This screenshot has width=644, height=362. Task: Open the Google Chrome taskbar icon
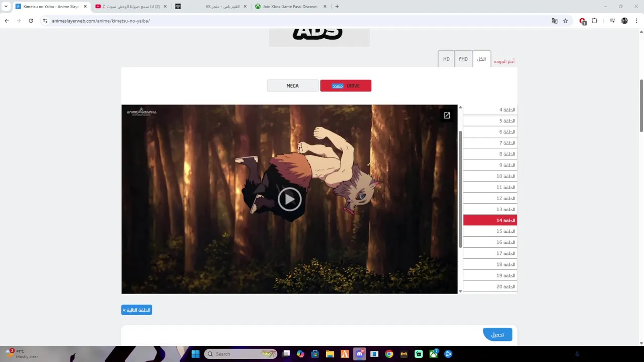click(x=389, y=354)
